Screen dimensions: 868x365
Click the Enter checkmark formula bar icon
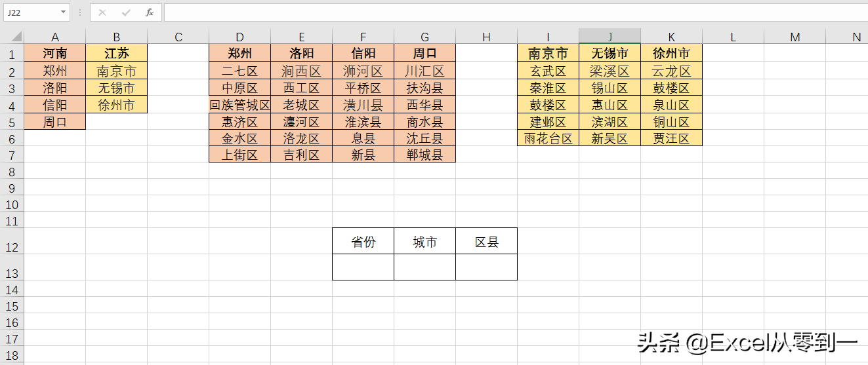tap(126, 12)
